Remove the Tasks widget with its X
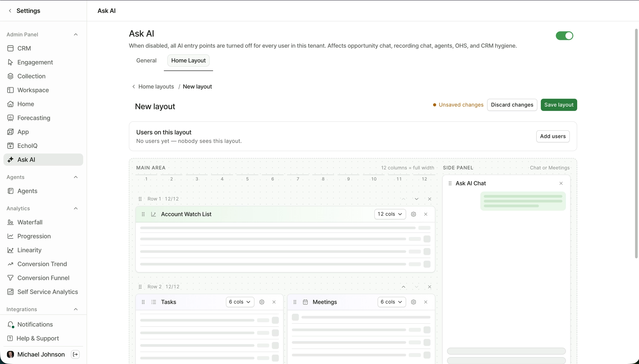The image size is (639, 364). click(274, 302)
